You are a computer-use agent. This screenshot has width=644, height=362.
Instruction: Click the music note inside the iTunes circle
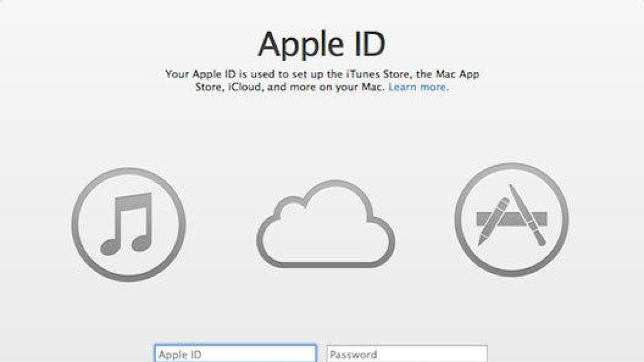(129, 223)
